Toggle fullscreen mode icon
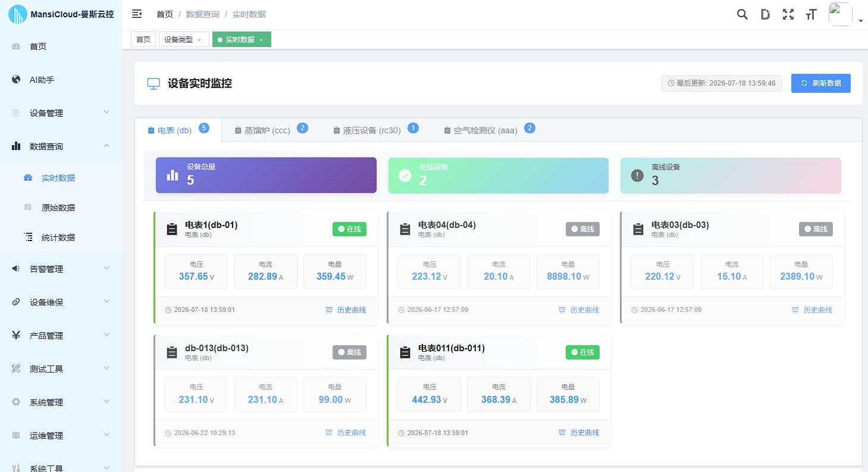The width and height of the screenshot is (868, 472). tap(788, 14)
